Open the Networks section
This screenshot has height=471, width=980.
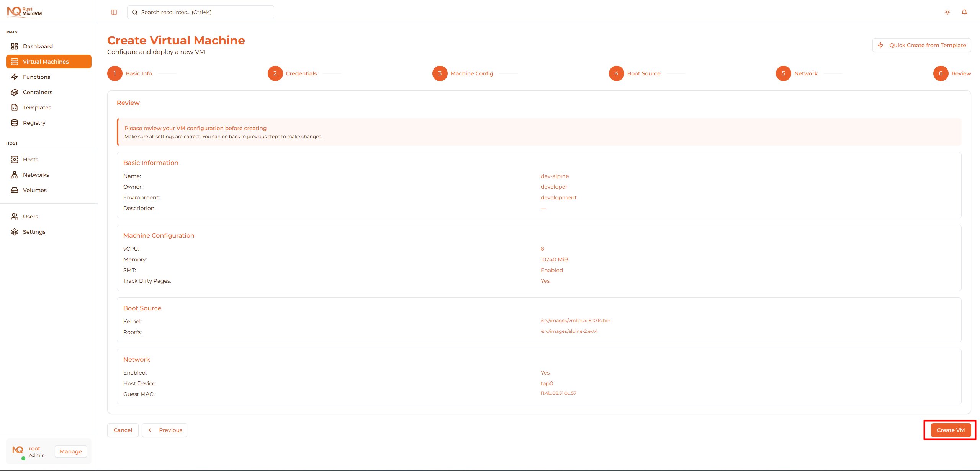(36, 174)
